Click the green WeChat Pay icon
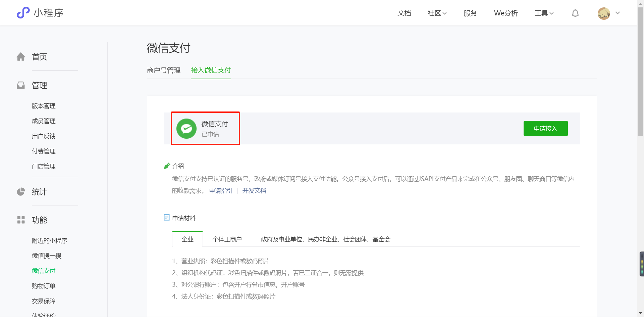 point(186,128)
